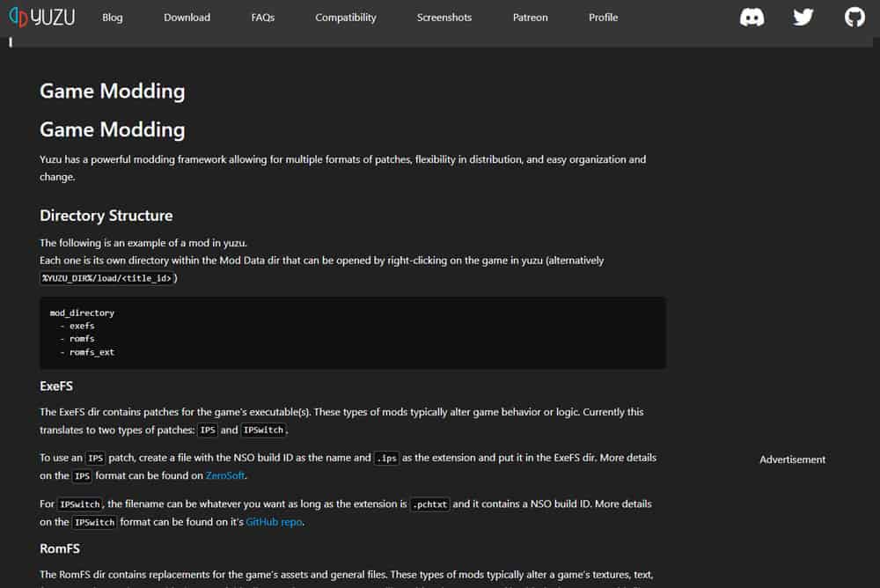Click the exefs line in code block

tap(82, 326)
